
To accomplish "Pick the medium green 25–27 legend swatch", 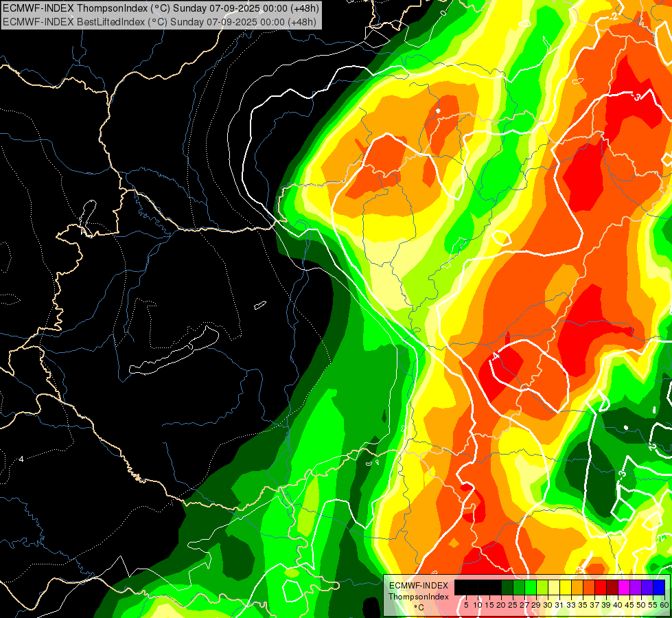I will 519,588.
